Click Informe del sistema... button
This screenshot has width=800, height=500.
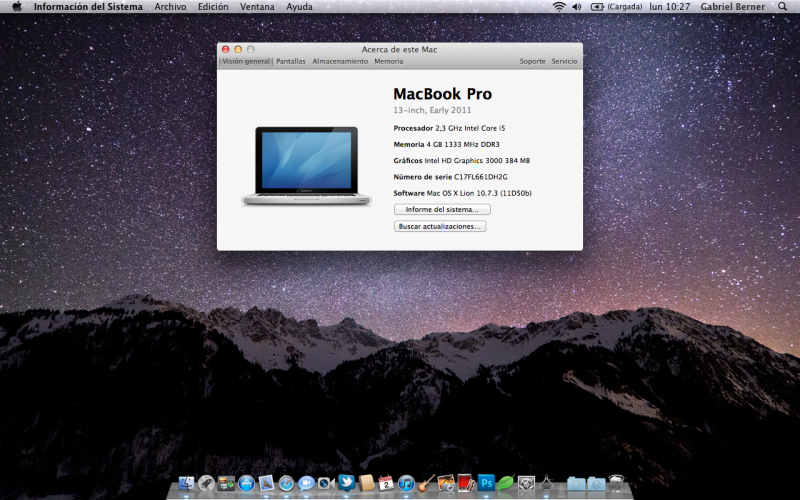coord(442,209)
